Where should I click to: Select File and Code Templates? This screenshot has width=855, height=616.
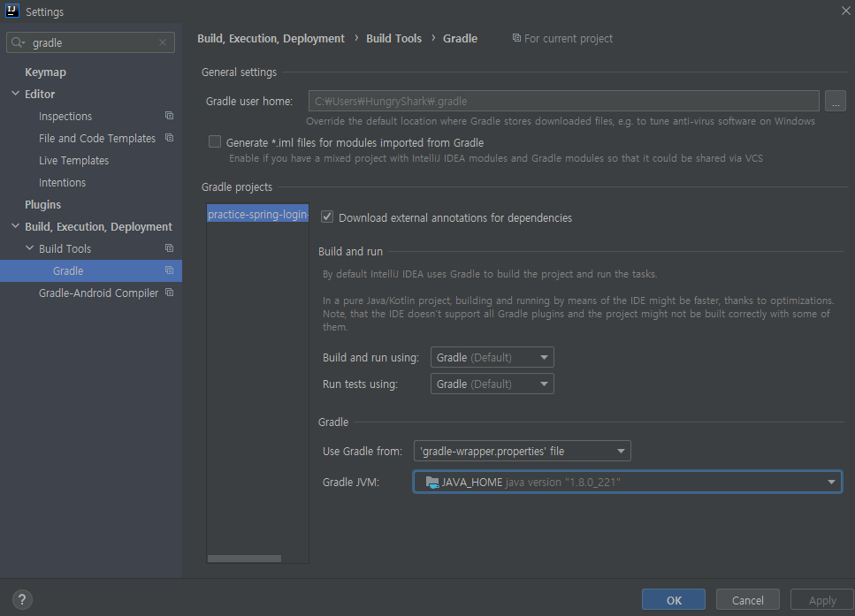click(x=97, y=139)
